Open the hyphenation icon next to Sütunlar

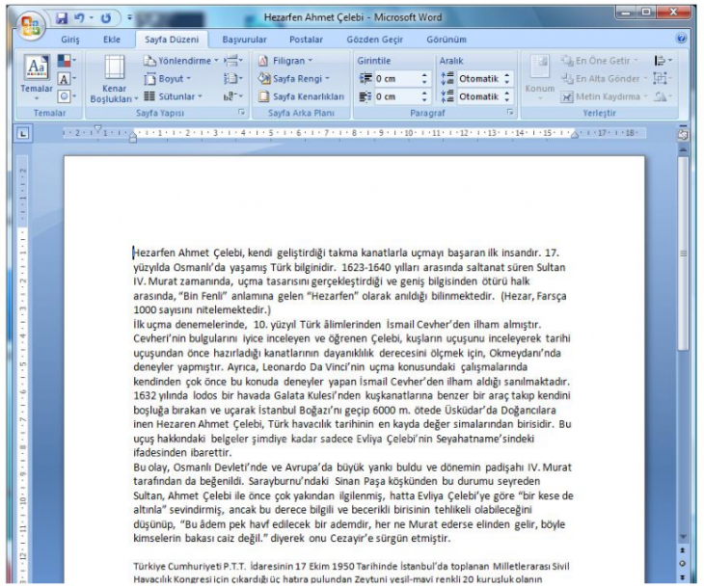click(x=233, y=96)
